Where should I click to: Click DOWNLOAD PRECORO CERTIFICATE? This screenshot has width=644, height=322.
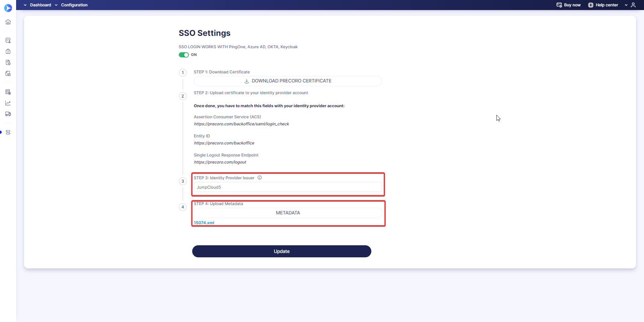click(x=288, y=81)
